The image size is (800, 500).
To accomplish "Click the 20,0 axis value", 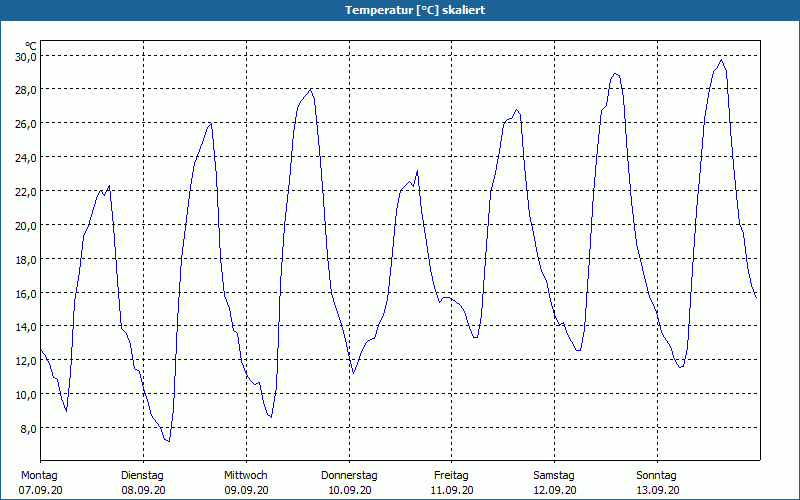I will [26, 226].
